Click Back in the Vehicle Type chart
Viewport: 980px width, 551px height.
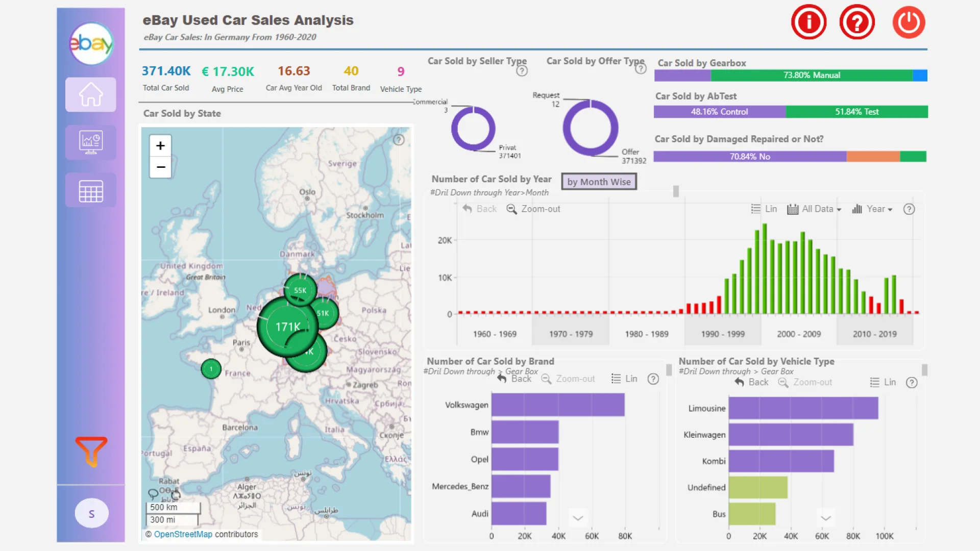(x=751, y=382)
